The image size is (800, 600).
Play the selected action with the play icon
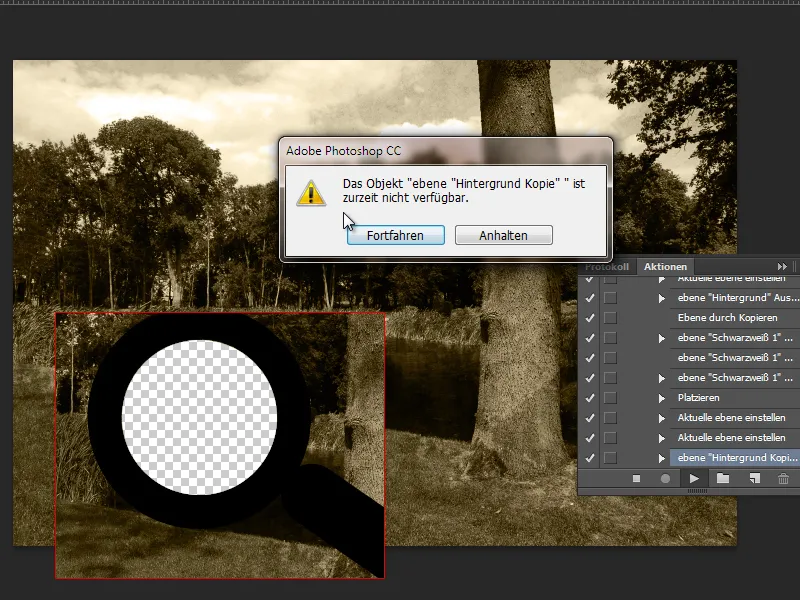click(694, 479)
